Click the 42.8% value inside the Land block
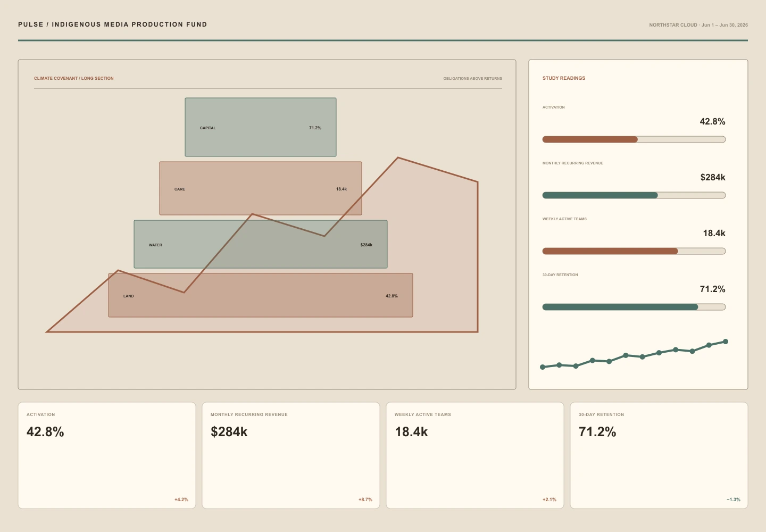 [392, 296]
